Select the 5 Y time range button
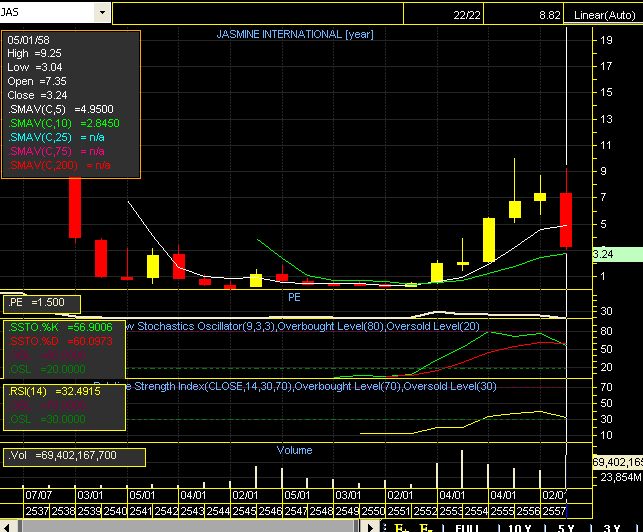This screenshot has width=643, height=532. [566, 528]
